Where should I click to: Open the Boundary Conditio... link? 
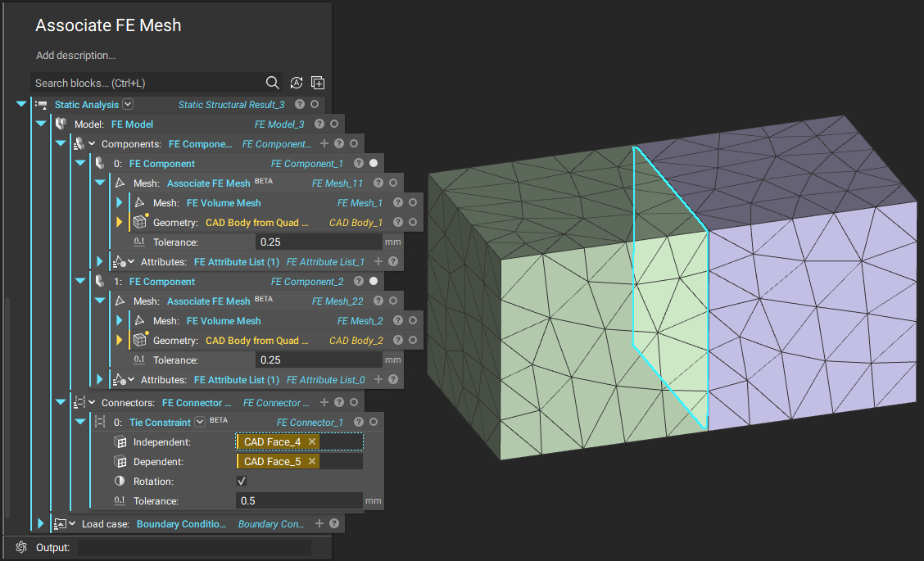click(x=182, y=524)
